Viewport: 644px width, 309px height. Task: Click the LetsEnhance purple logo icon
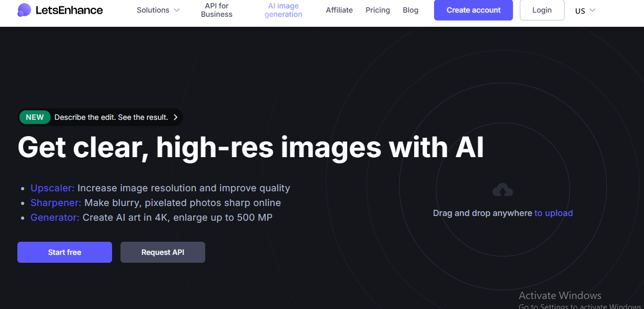point(24,10)
